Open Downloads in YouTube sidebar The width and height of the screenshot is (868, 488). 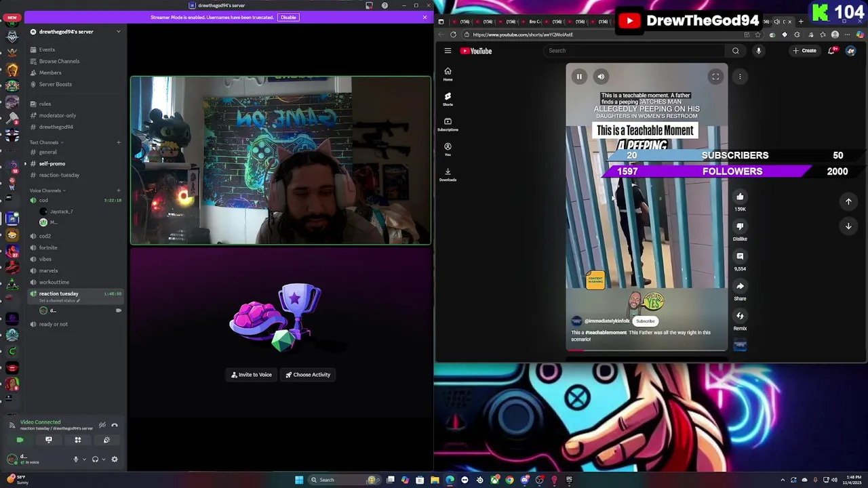(x=448, y=174)
